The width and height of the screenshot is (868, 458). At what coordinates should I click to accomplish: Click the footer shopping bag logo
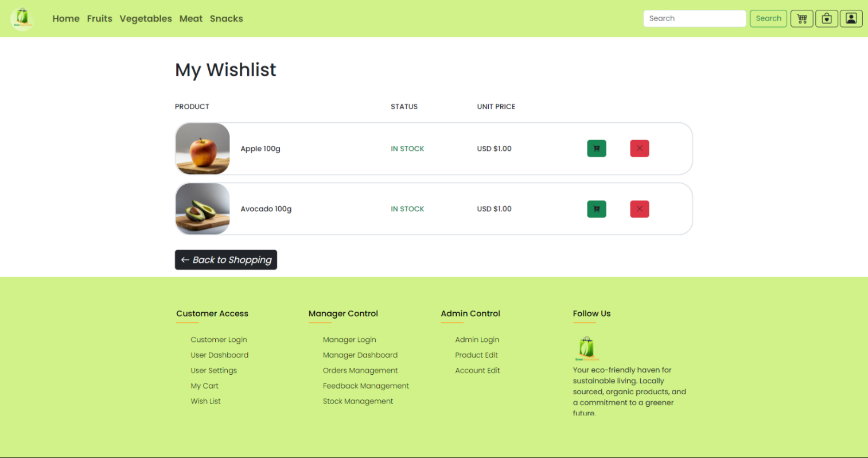(x=586, y=348)
